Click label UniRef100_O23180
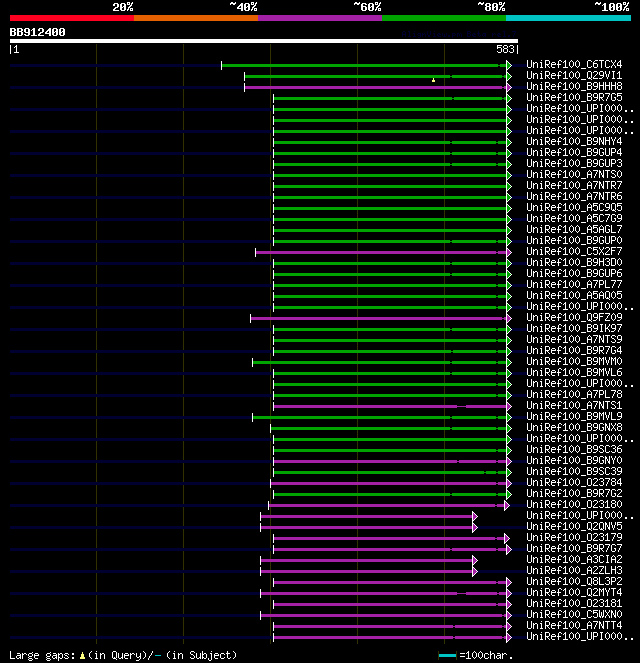 574,504
